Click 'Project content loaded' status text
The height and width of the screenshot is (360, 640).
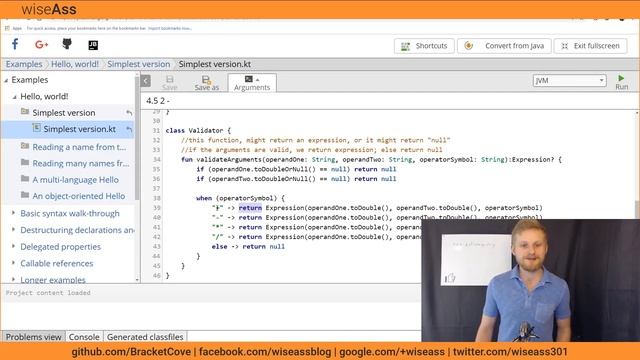coord(48,293)
